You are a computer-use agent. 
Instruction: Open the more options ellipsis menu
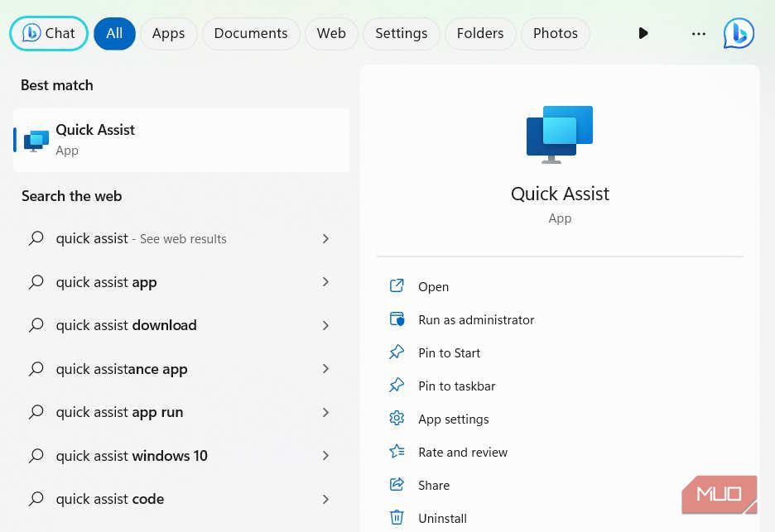(699, 33)
